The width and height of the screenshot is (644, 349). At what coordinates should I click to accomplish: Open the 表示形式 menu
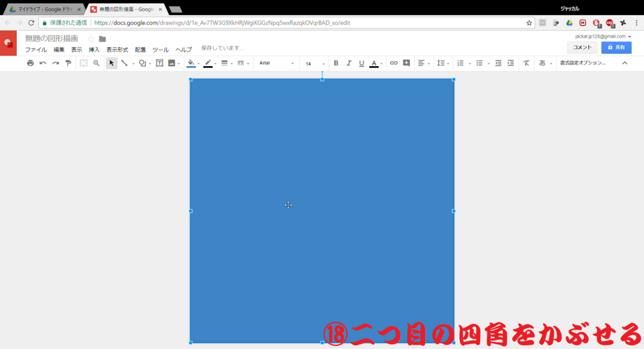[117, 50]
